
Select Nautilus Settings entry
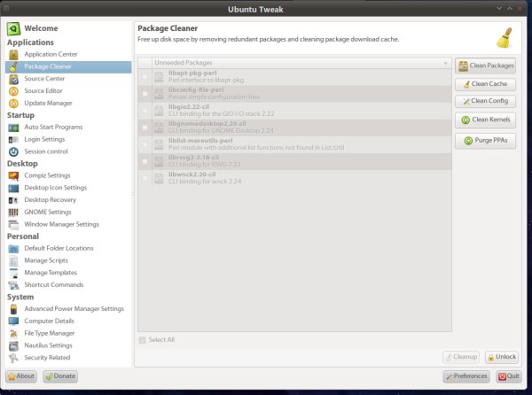coord(48,345)
